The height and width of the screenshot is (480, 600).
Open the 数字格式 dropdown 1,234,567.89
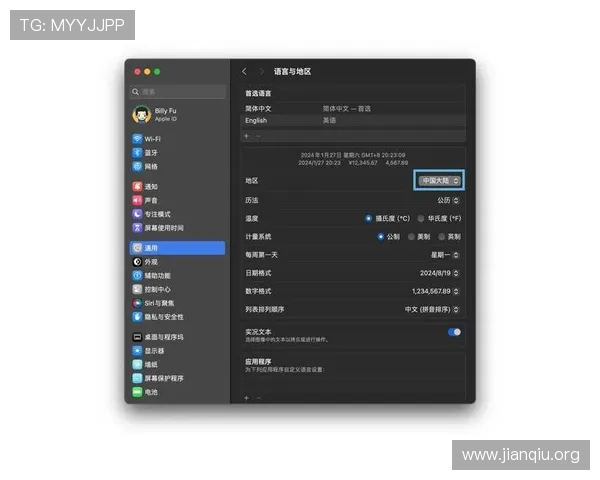pos(435,291)
